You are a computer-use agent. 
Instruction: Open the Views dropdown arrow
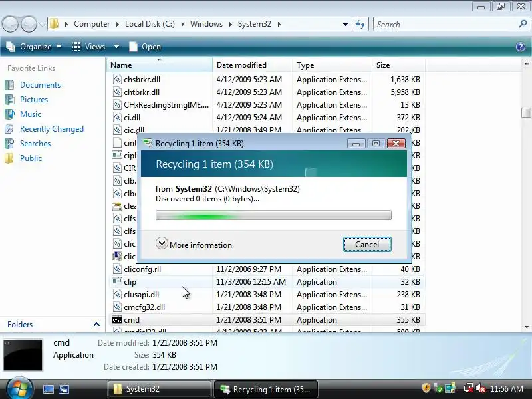[116, 47]
